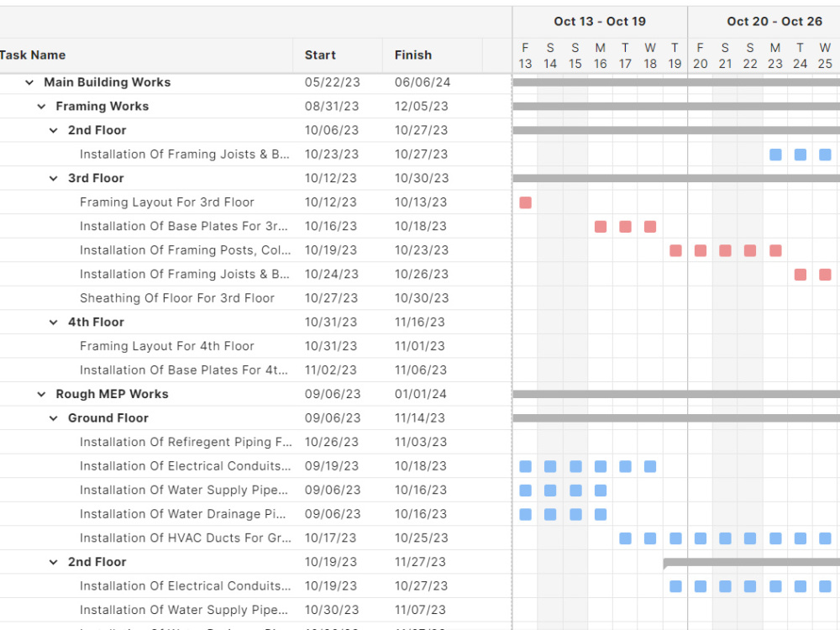This screenshot has width=840, height=630.
Task: Collapse the Framing Works group
Action: [41, 107]
